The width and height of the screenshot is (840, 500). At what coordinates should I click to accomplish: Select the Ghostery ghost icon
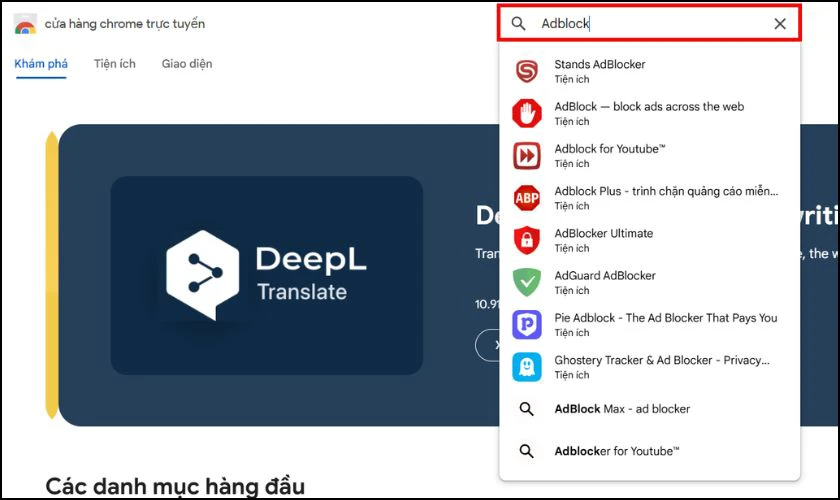[x=527, y=367]
